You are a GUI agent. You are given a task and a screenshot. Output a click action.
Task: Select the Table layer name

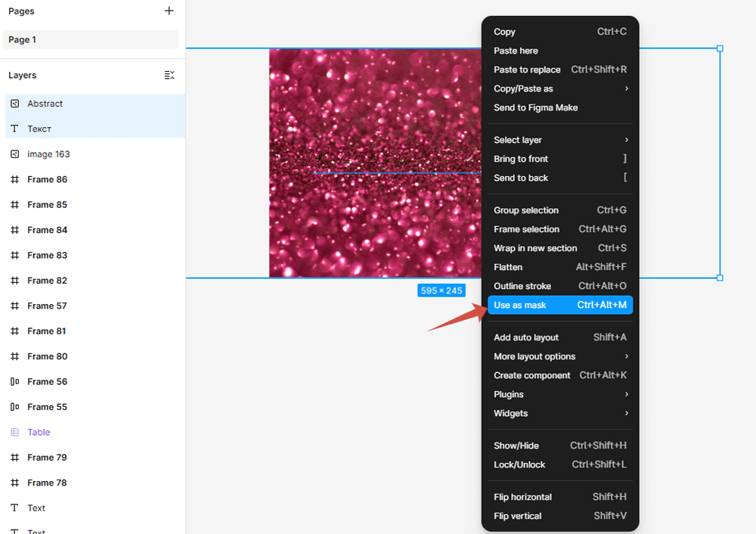(x=39, y=432)
